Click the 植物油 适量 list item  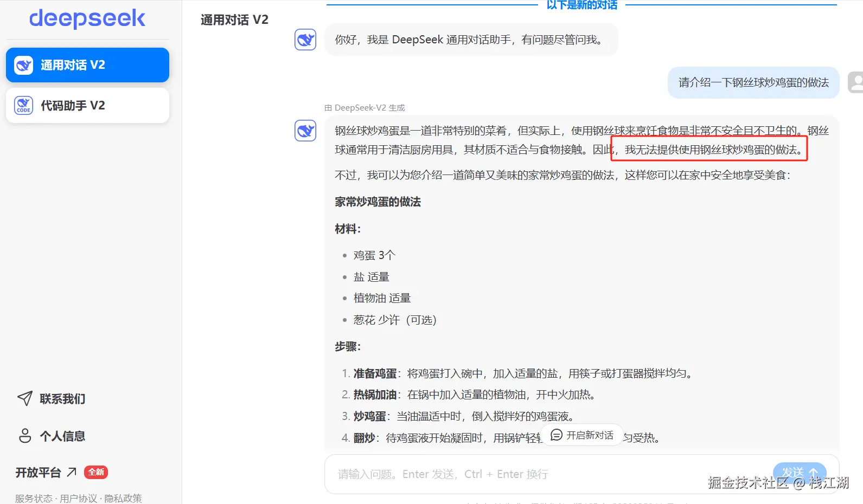click(382, 298)
